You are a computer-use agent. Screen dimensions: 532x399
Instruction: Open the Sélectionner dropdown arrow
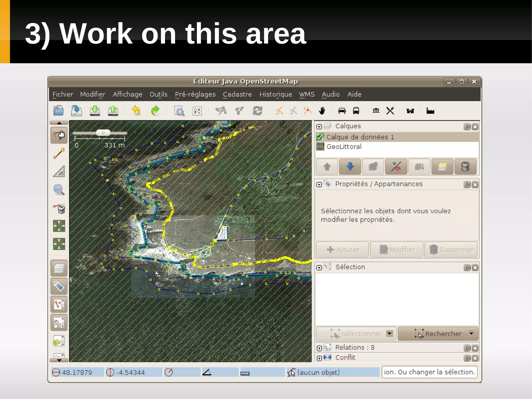[389, 333]
